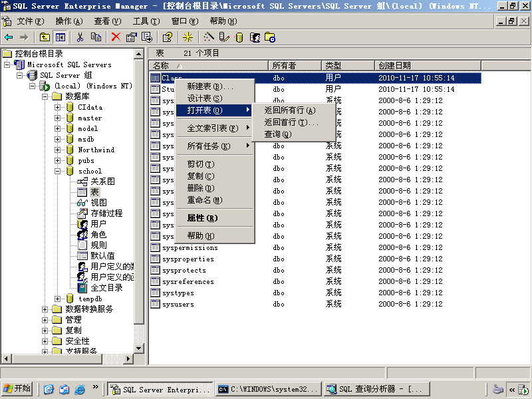Click the Cut scissors toolbar icon
Image resolution: width=532 pixels, height=399 pixels.
tap(80, 37)
